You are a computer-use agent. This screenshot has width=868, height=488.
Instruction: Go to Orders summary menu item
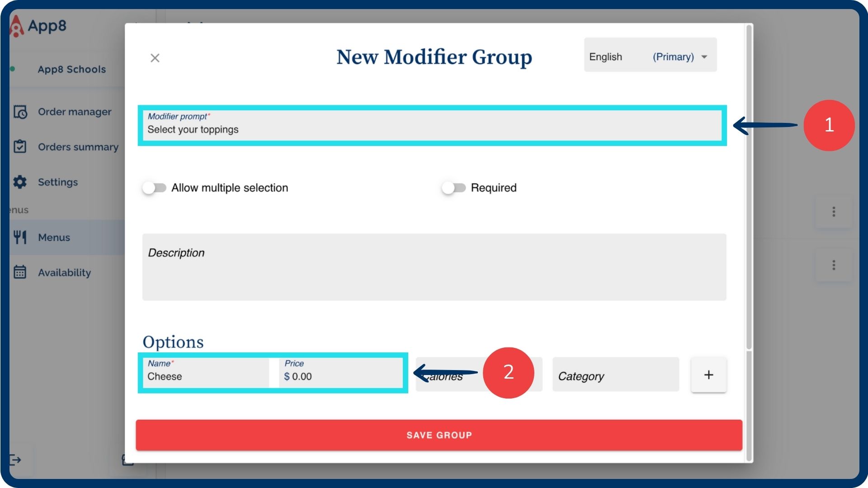pos(78,147)
